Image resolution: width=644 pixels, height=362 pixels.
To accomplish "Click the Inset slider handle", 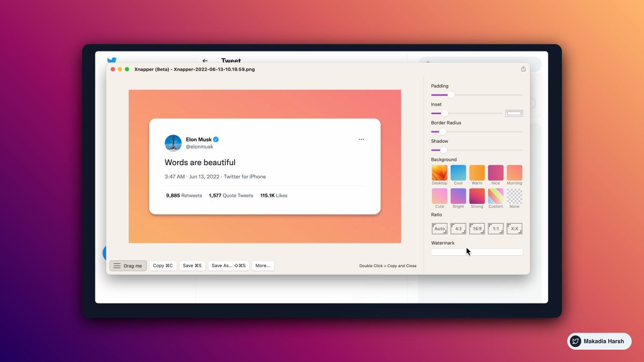I will click(444, 113).
